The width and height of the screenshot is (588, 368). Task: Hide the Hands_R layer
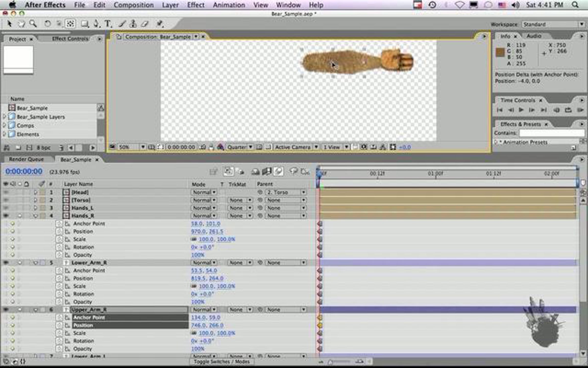point(6,216)
